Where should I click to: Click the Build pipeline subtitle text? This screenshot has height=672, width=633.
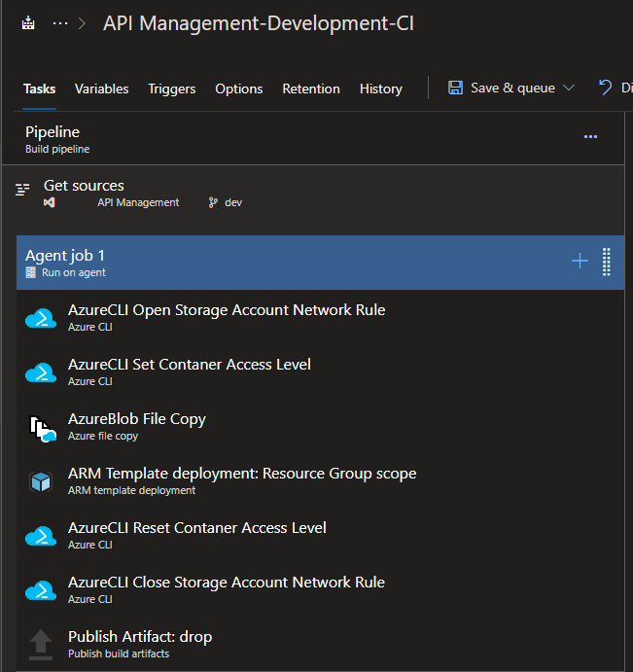coord(57,149)
